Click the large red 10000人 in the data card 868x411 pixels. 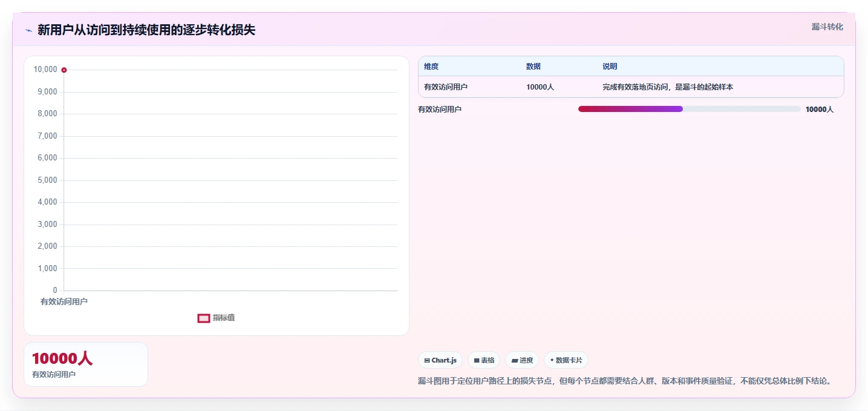click(62, 359)
